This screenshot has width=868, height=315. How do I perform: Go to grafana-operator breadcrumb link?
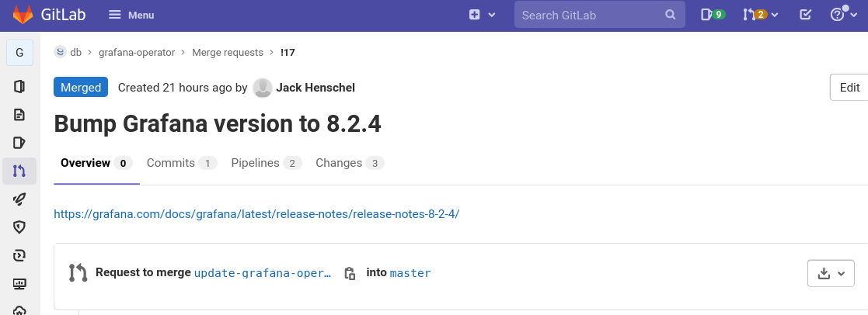pos(137,53)
